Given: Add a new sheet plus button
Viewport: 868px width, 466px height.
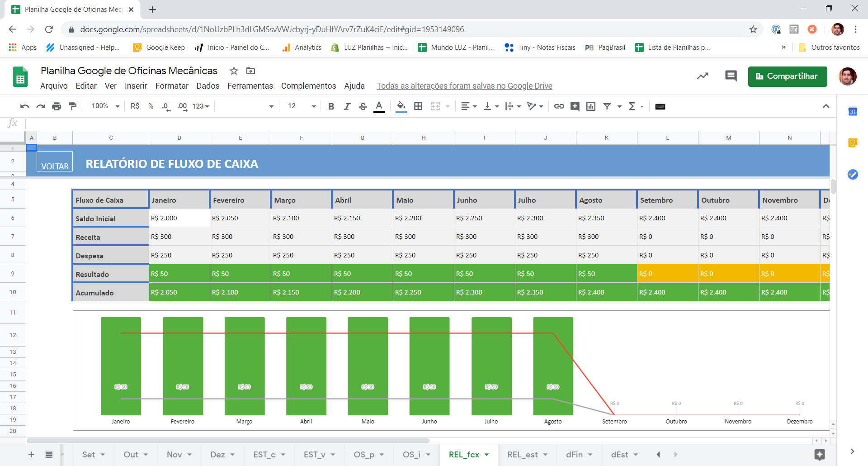Looking at the screenshot, I should (31, 454).
